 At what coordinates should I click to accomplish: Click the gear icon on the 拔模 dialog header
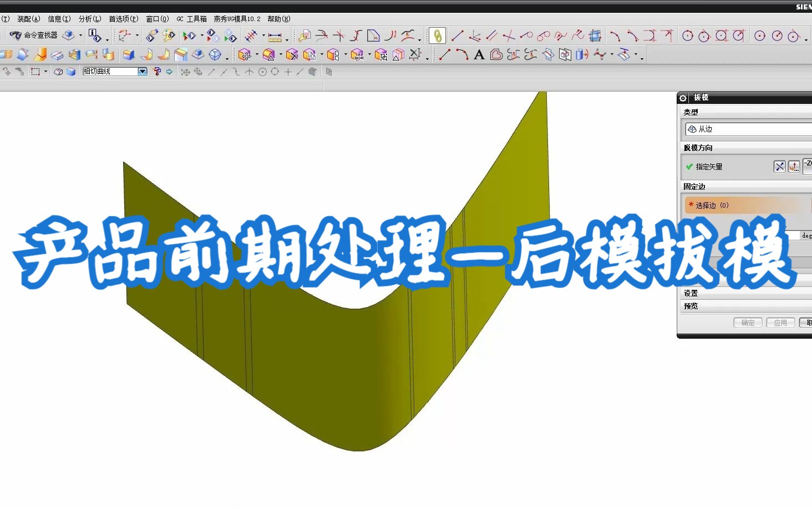[683, 98]
